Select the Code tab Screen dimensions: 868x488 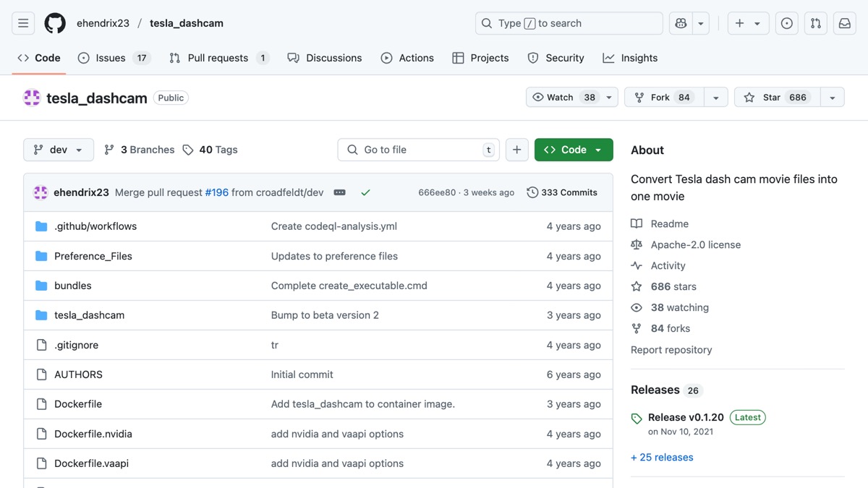(39, 58)
